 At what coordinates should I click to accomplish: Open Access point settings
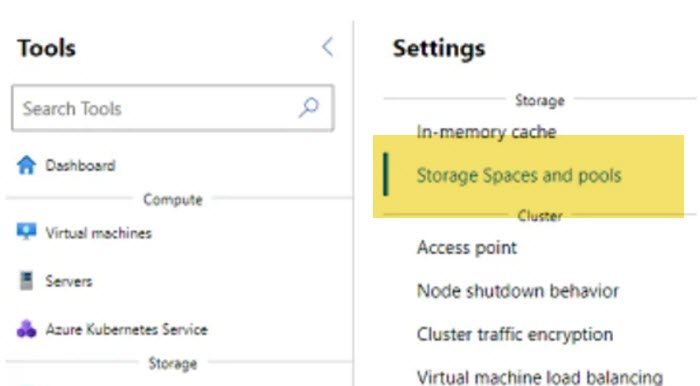tap(467, 247)
